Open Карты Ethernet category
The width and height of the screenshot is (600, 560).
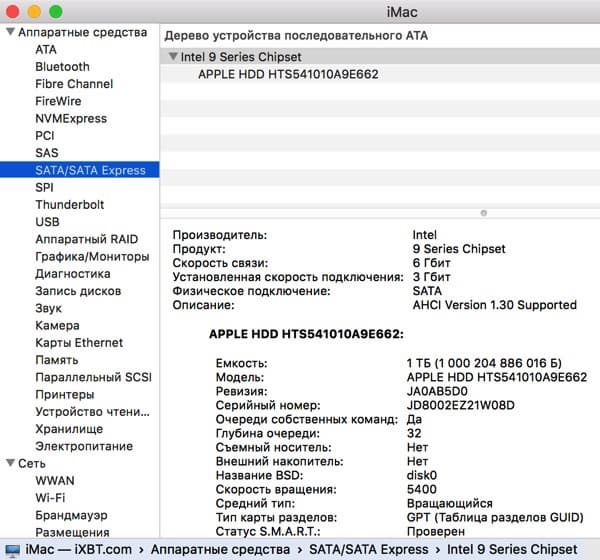[79, 343]
